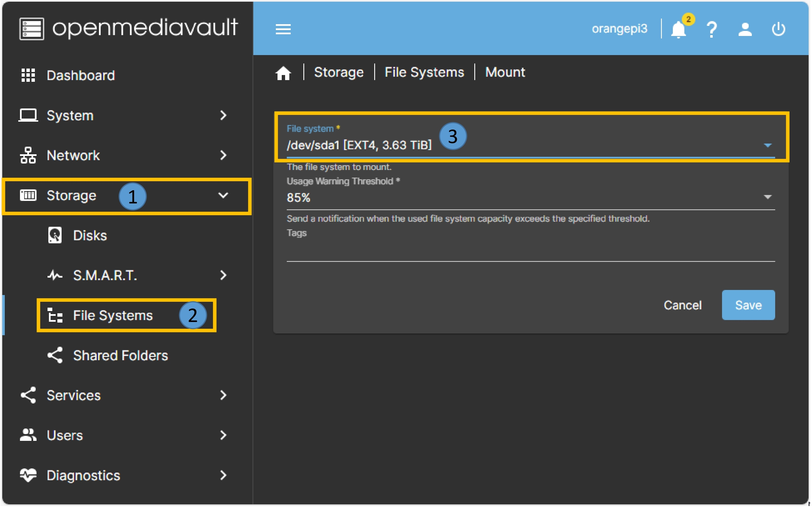The image size is (812, 508).
Task: Expand the Diagnostics menu chevron
Action: [x=223, y=475]
